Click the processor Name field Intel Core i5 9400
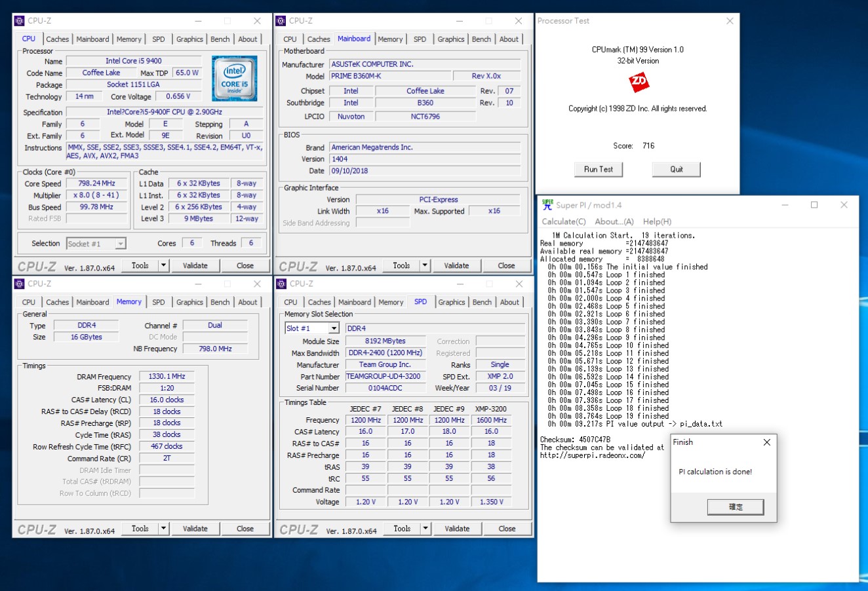Screen dimensions: 868x591 (x=134, y=61)
